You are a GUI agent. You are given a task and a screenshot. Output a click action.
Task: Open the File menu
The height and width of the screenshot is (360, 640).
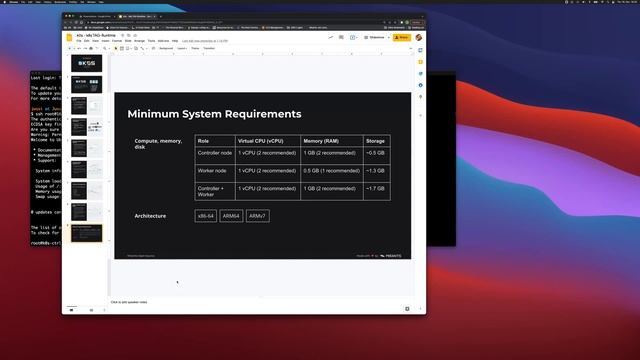coord(79,41)
